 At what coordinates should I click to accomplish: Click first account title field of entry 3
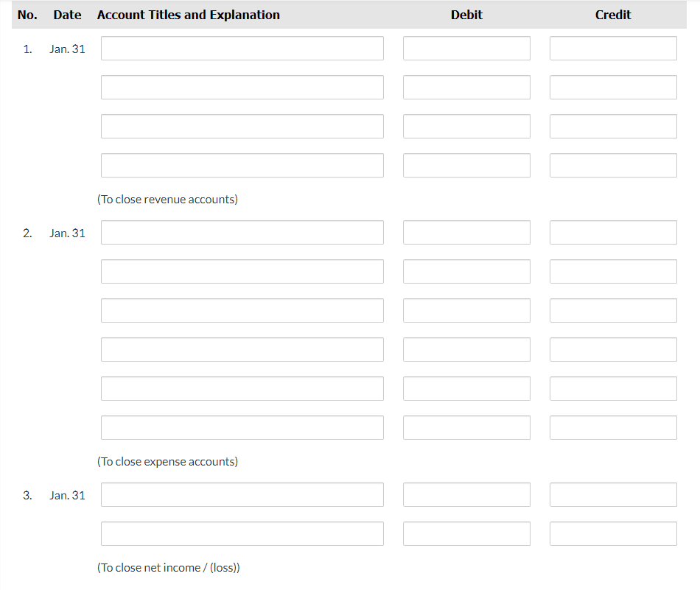tap(242, 494)
